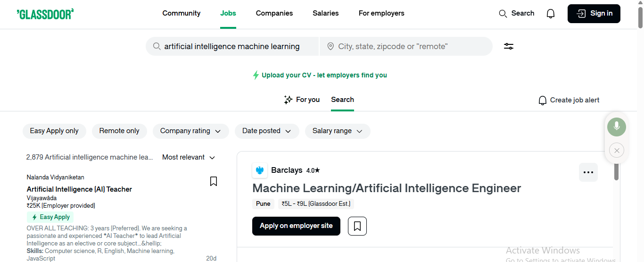Switch to the For you tab

click(x=302, y=100)
